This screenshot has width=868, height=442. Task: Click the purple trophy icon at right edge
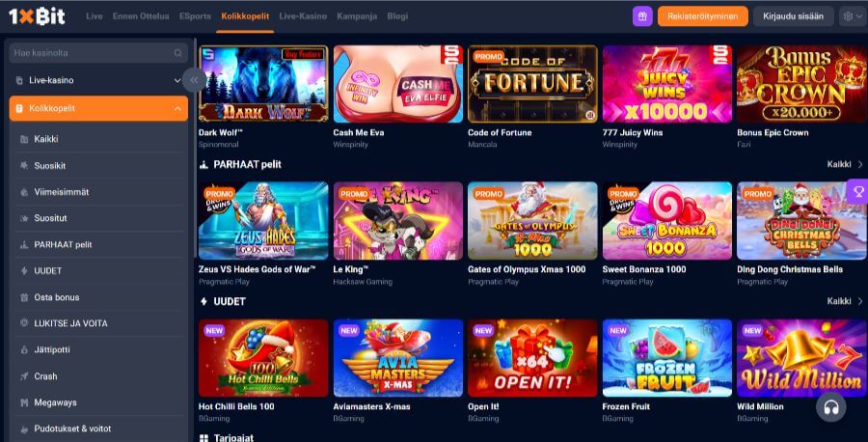pyautogui.click(x=858, y=192)
